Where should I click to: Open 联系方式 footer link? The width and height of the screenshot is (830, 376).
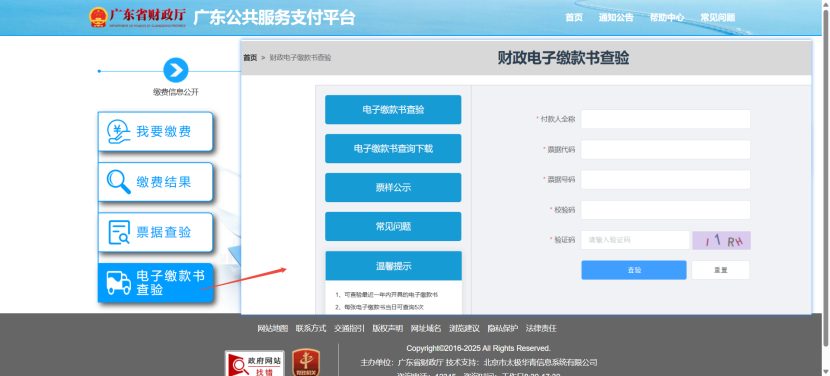coord(311,328)
